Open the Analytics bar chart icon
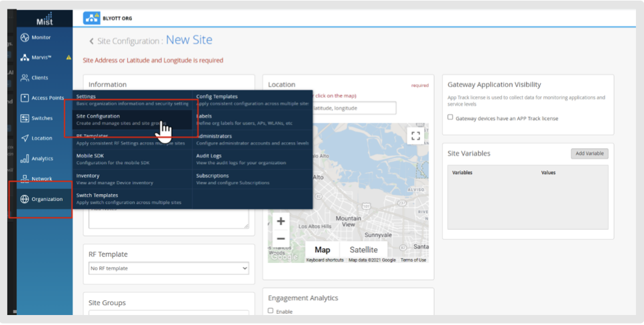Screen dimensions: 644x325 [x=25, y=159]
